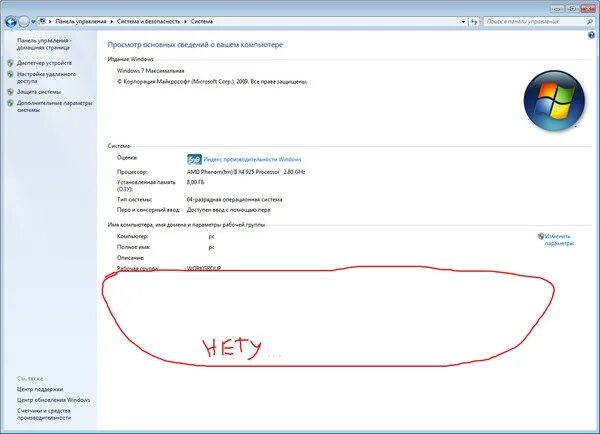Click shield icon beside Диспетчер устройств

coord(10,63)
